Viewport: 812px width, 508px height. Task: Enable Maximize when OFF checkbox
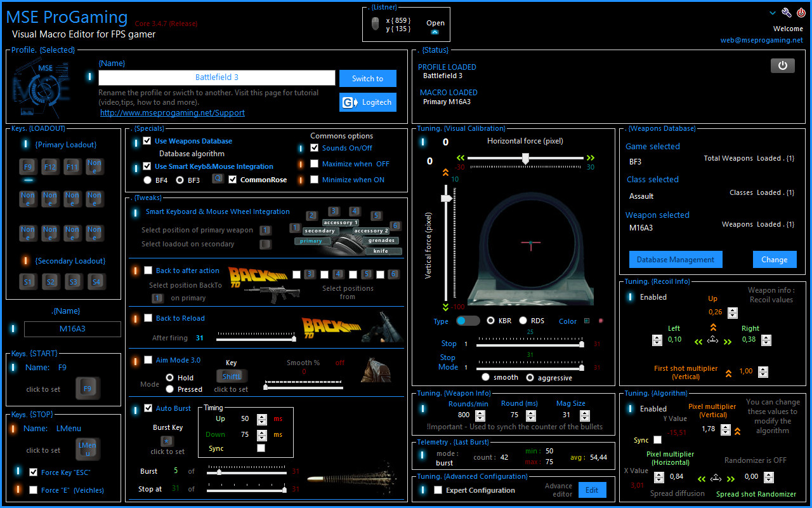coord(315,164)
